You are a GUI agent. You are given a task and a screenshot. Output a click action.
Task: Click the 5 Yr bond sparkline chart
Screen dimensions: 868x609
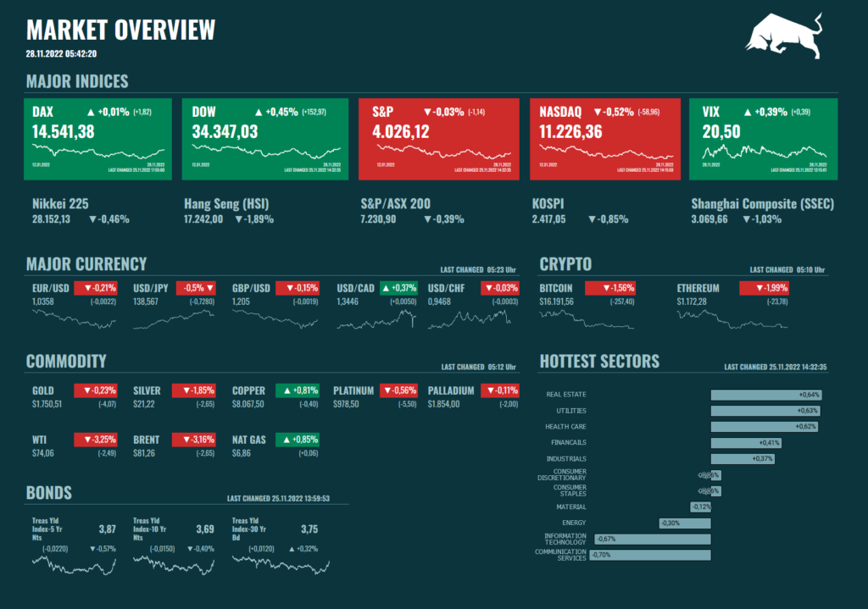pyautogui.click(x=75, y=567)
